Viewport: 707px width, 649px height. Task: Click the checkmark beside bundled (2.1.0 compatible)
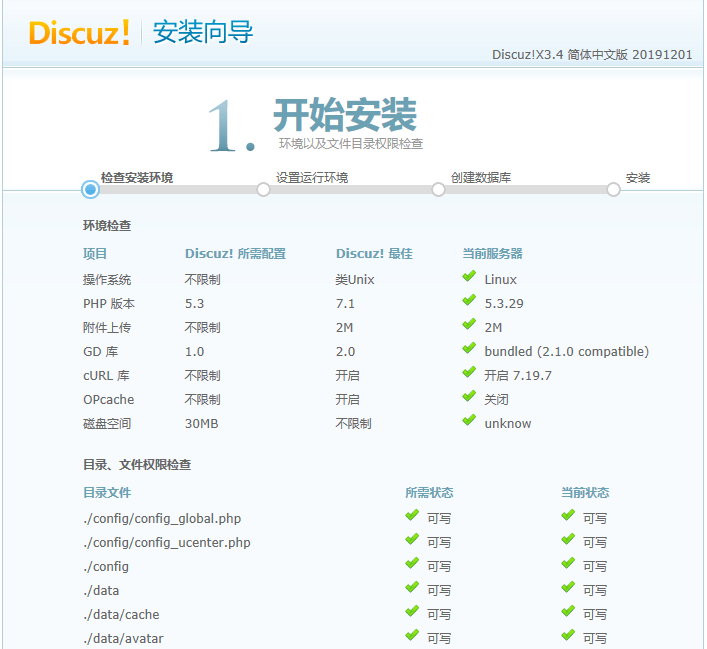(469, 348)
